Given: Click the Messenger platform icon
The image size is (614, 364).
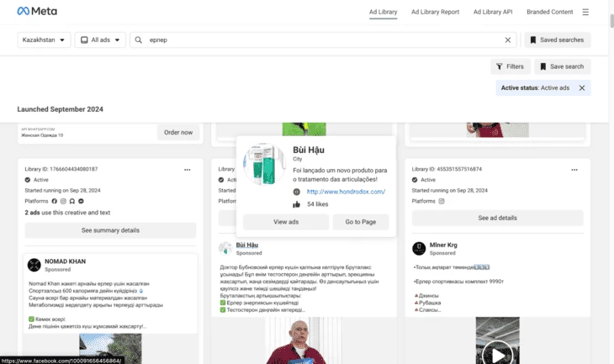Looking at the screenshot, I should click(81, 201).
